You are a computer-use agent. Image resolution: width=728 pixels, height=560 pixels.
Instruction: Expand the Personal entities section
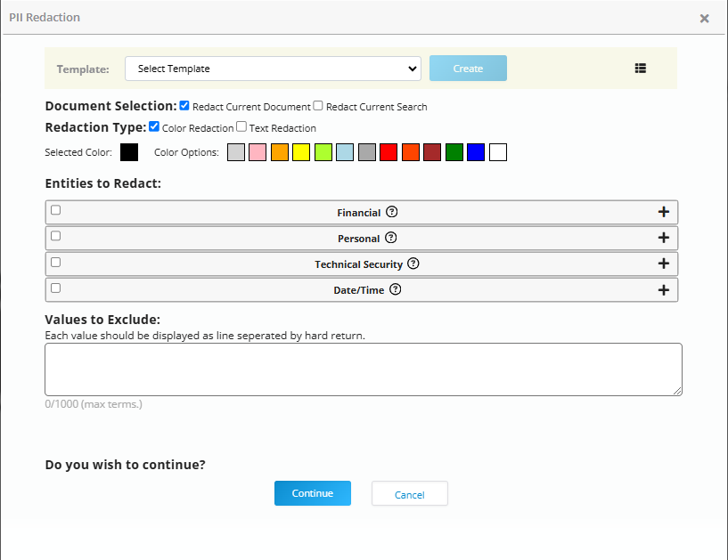tap(663, 238)
